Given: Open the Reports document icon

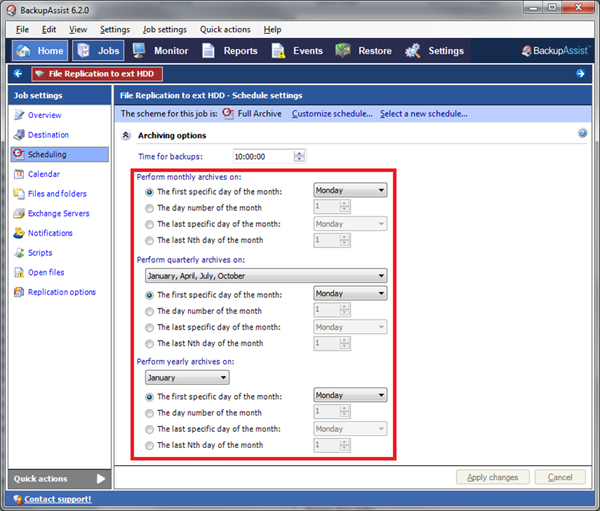Looking at the screenshot, I should (208, 51).
